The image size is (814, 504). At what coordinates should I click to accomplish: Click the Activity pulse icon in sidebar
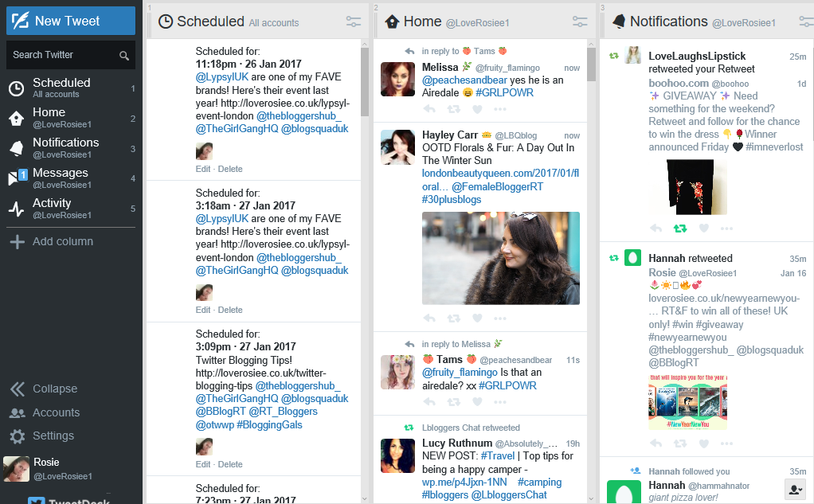(16, 209)
